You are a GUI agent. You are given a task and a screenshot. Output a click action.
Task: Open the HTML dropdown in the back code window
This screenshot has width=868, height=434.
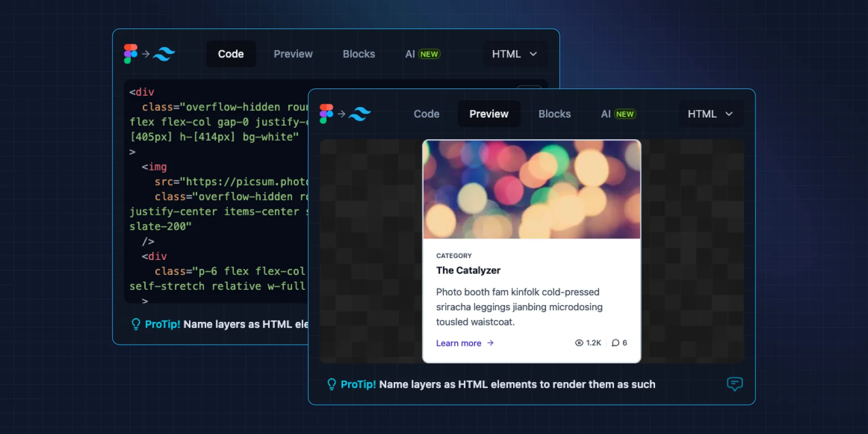tap(514, 54)
